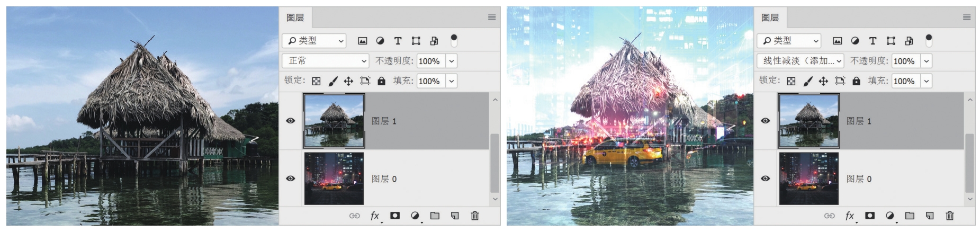
Task: Open fill slider arrow in left panel
Action: click(x=452, y=81)
